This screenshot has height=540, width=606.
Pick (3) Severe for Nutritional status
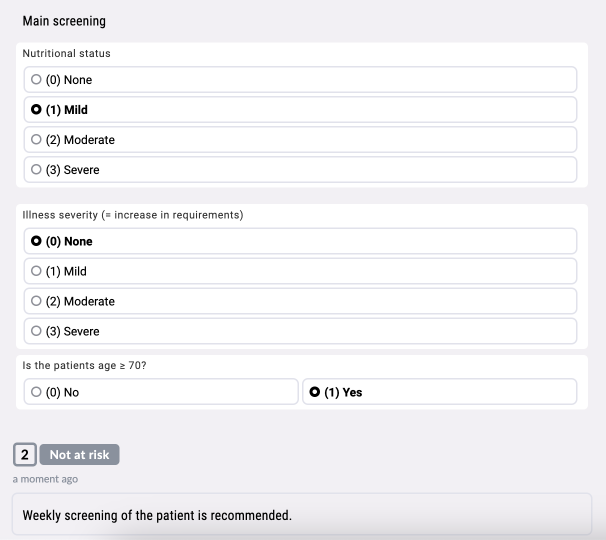(300, 170)
